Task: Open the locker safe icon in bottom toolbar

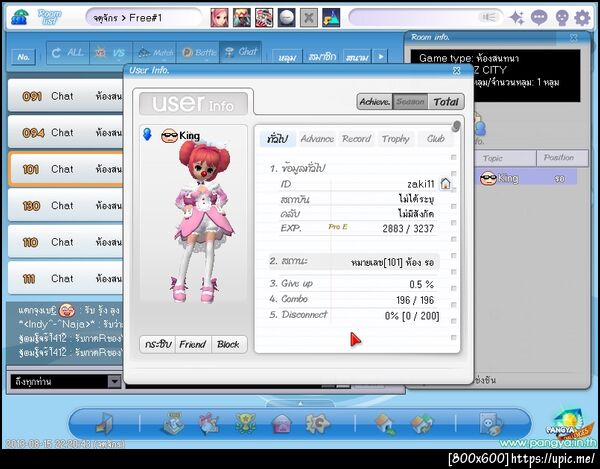Action: tap(491, 424)
